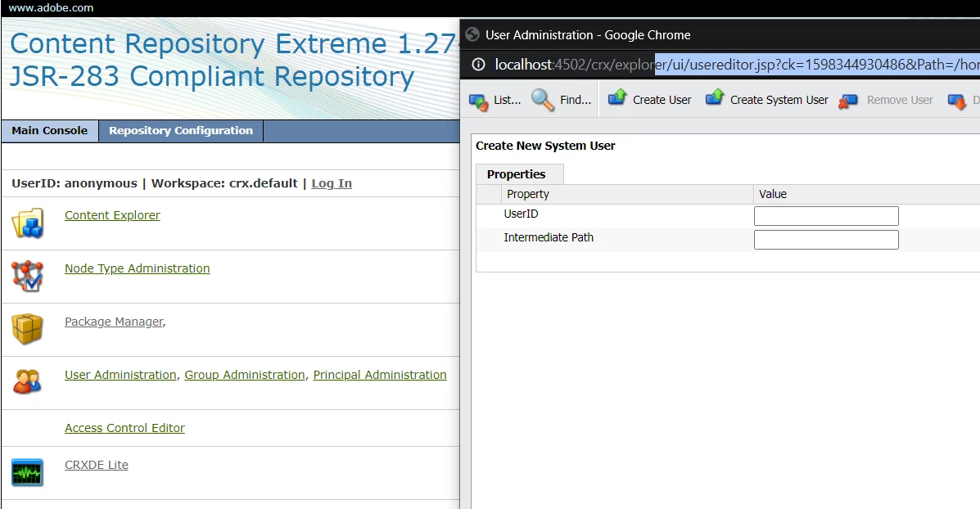This screenshot has width=980, height=509.
Task: Click the Remove User toolbar label
Action: pos(900,100)
